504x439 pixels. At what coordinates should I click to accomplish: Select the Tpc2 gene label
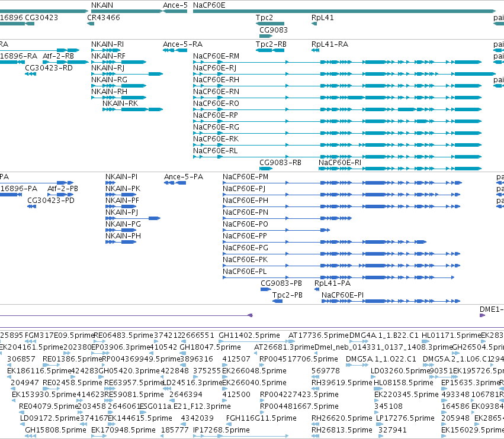pos(264,17)
